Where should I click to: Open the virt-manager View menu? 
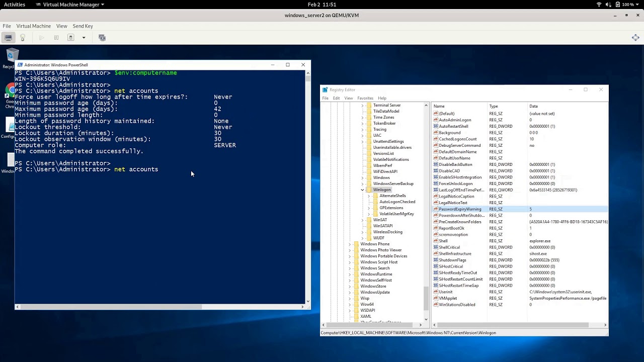click(x=62, y=26)
